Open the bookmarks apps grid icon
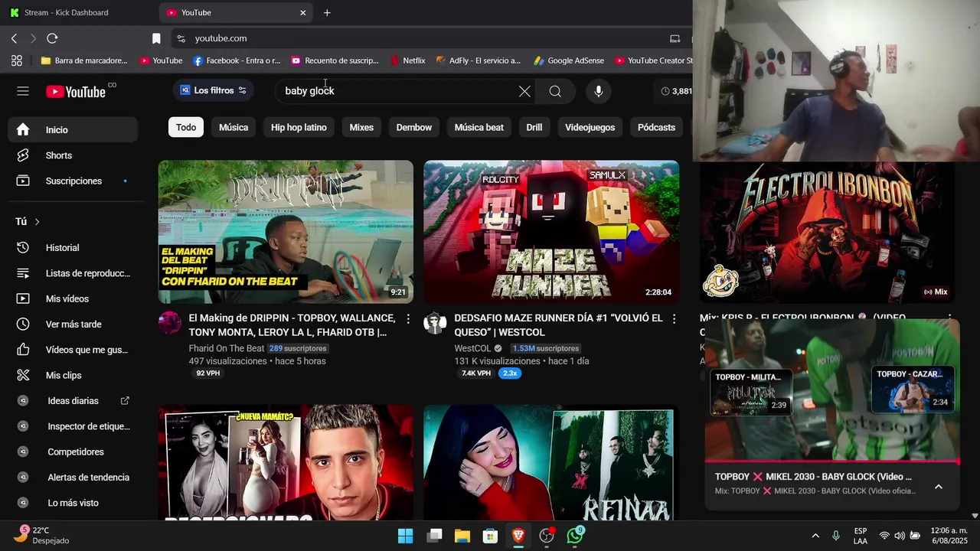The image size is (980, 551). click(17, 60)
